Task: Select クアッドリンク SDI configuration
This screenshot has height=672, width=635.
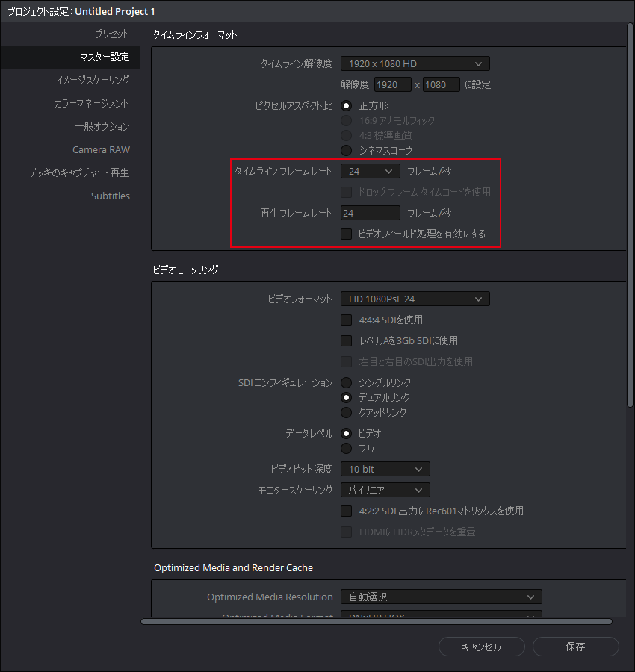Action: (347, 413)
